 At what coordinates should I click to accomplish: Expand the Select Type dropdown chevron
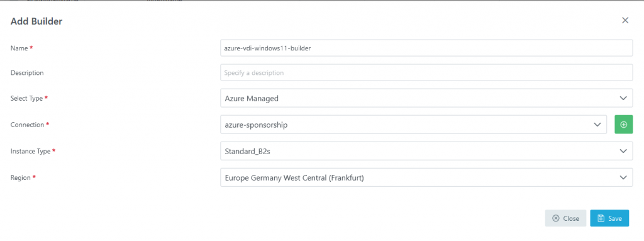(623, 98)
